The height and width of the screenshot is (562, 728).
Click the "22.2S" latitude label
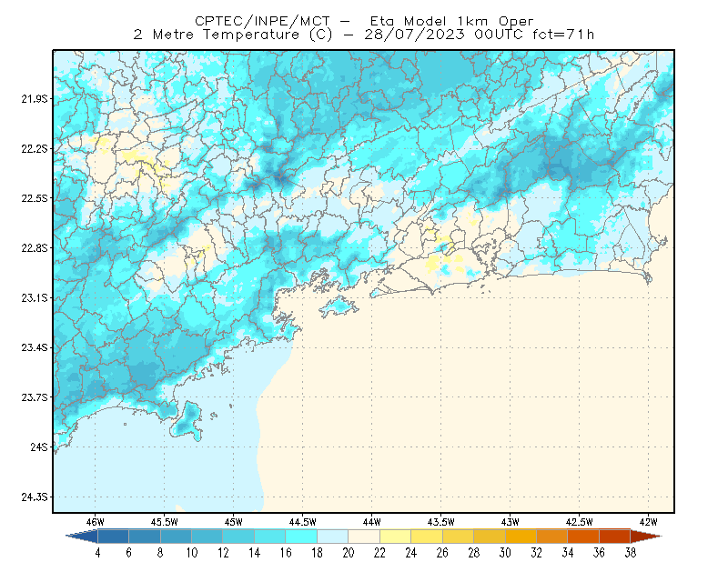[x=35, y=148]
